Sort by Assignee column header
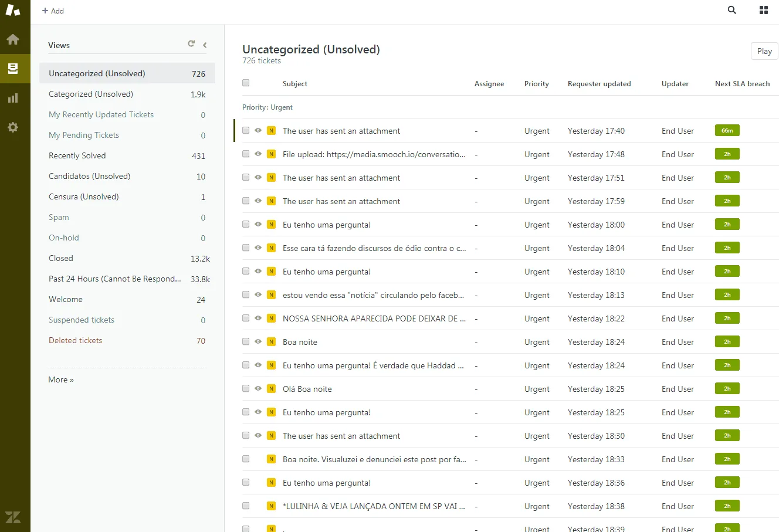779x532 pixels. tap(489, 84)
